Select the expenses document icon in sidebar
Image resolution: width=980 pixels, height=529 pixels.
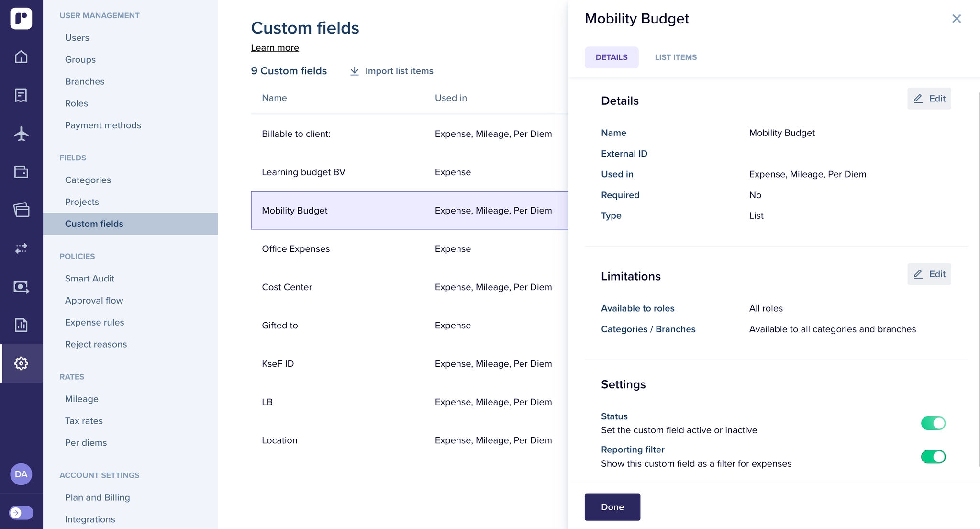pyautogui.click(x=21, y=95)
